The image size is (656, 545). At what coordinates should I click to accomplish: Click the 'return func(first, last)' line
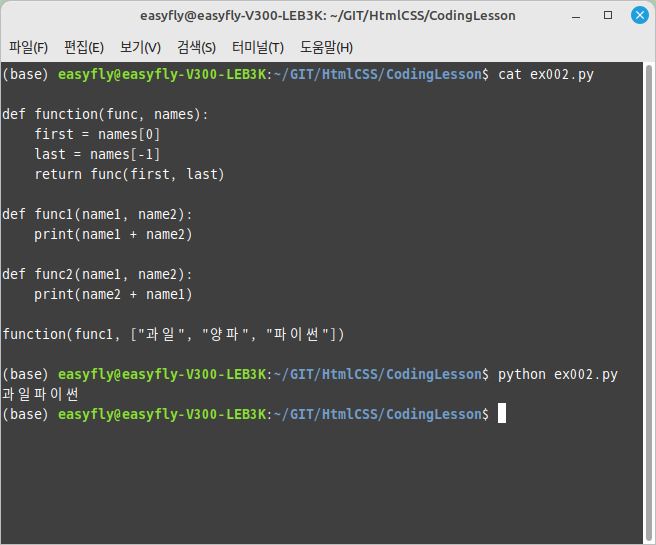(x=129, y=174)
